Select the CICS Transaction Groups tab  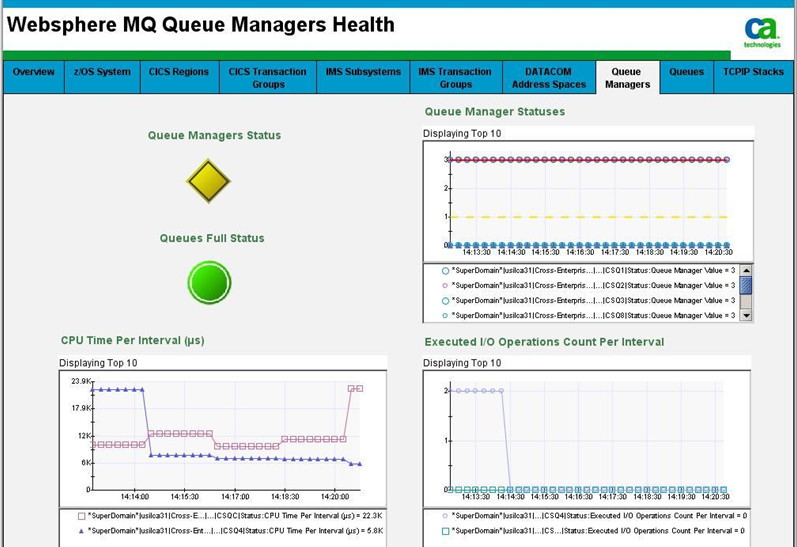(267, 77)
